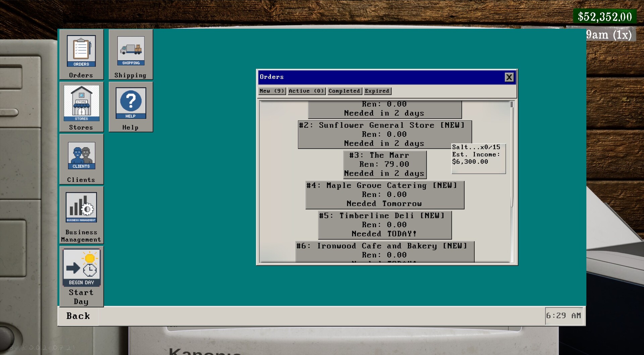Show the Expired orders tab
The width and height of the screenshot is (644, 355).
click(377, 91)
